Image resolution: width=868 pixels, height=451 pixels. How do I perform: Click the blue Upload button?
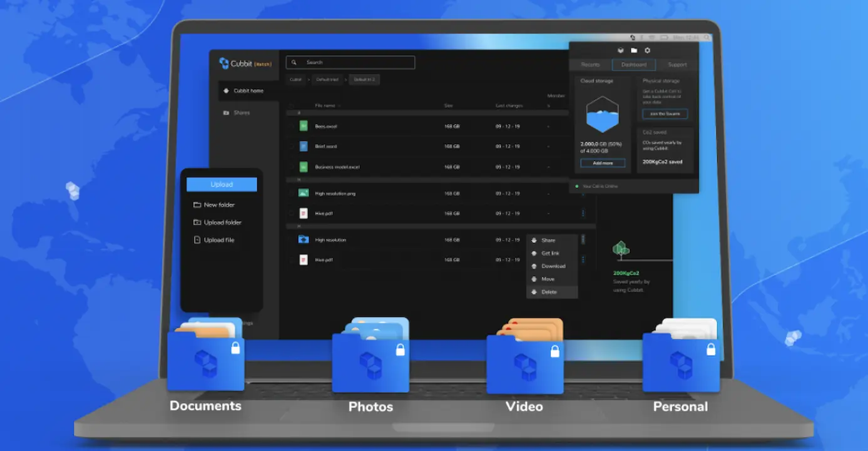(x=222, y=184)
